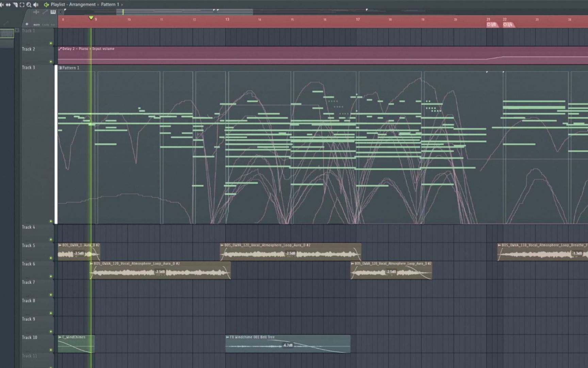Select the Track 5 header
This screenshot has width=588, height=368.
(37, 251)
